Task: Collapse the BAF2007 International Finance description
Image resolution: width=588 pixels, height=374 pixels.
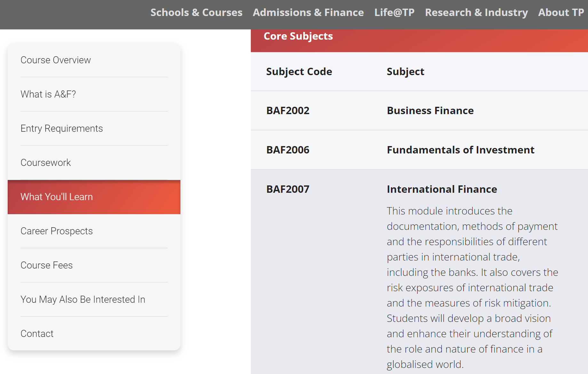Action: pyautogui.click(x=442, y=189)
